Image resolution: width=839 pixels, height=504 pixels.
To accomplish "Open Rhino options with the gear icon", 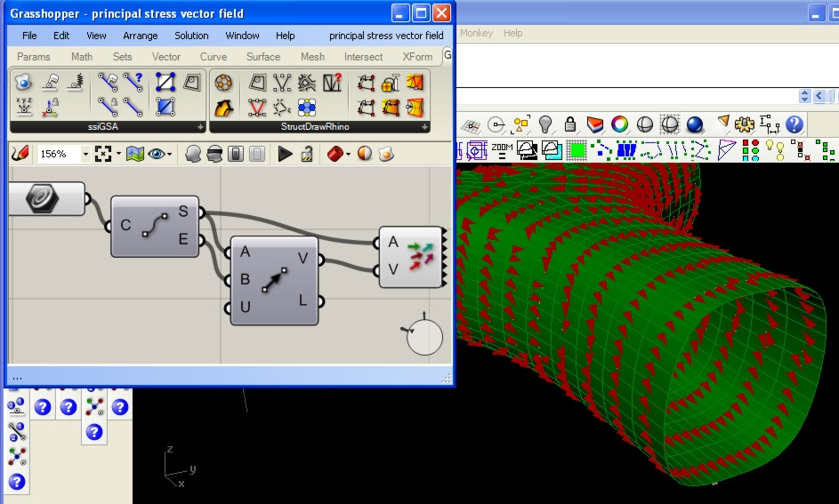I will 744,124.
